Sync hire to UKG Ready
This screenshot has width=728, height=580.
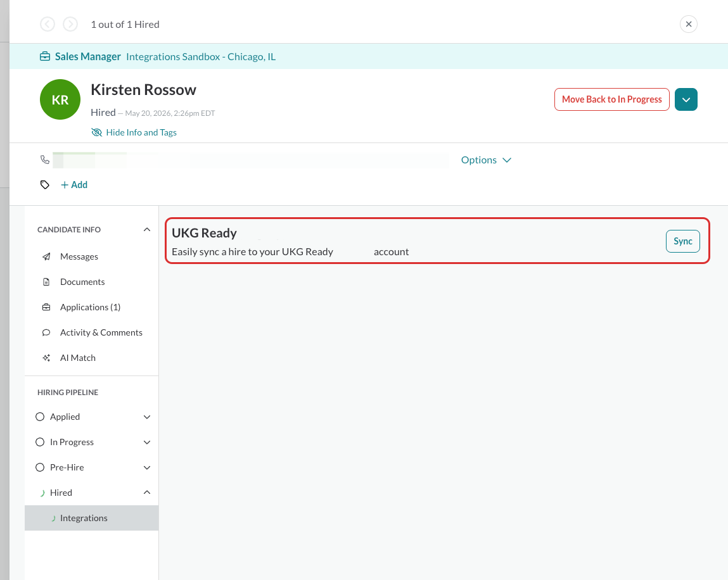[683, 241]
